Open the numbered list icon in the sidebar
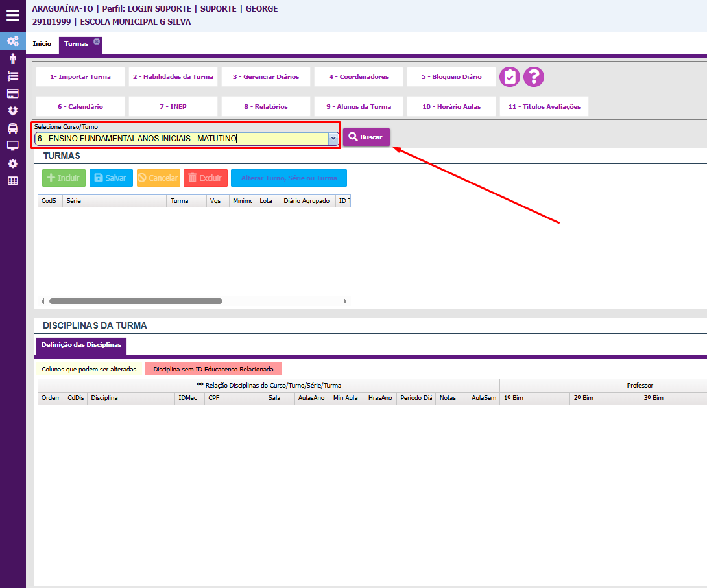The image size is (707, 588). (12, 76)
